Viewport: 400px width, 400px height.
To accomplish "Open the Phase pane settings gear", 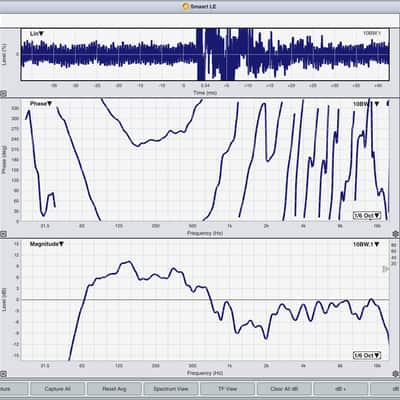I will pyautogui.click(x=396, y=234).
